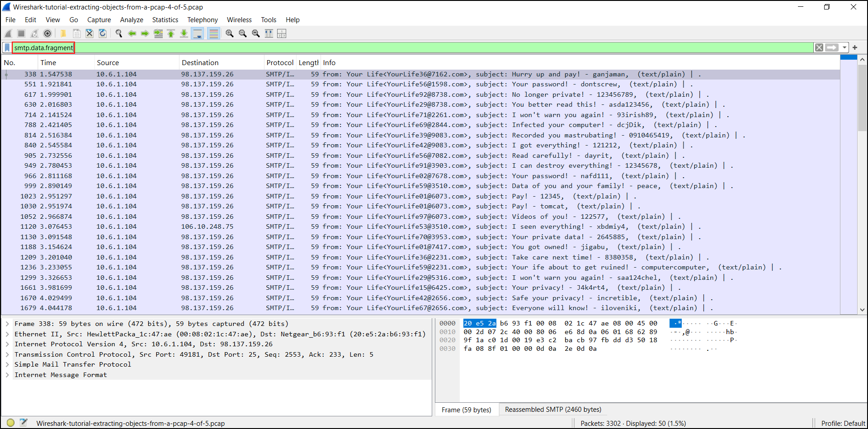Stop the running capture
Viewport: 868px width, 429px height.
[x=21, y=33]
